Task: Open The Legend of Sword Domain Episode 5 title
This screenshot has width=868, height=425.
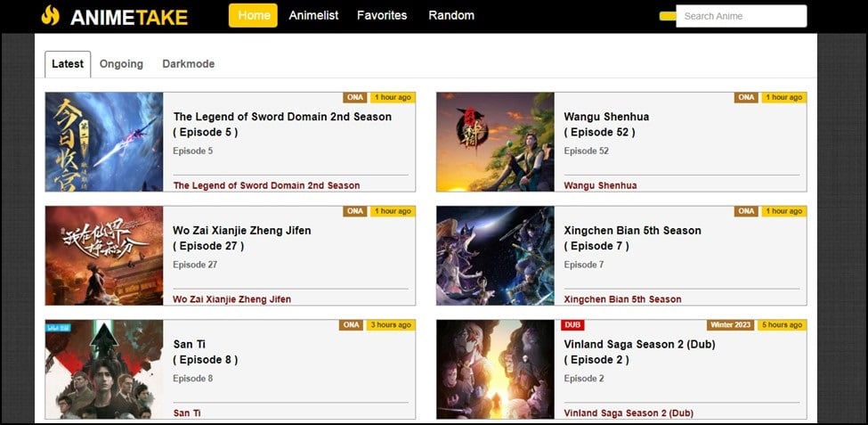Action: tap(282, 124)
